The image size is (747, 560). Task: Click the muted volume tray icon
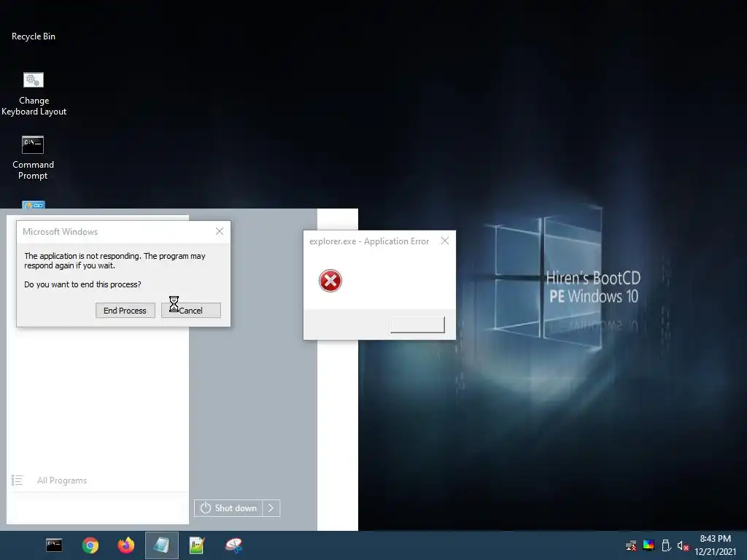(x=683, y=545)
